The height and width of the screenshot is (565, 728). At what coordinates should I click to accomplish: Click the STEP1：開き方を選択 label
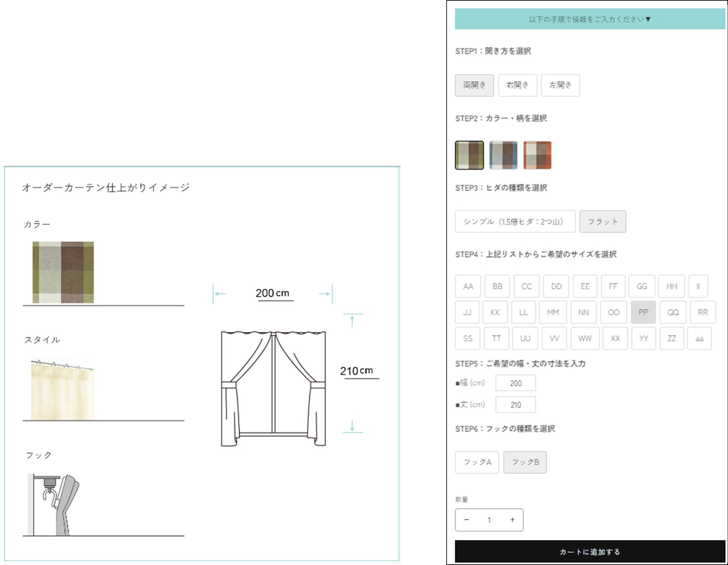click(493, 51)
